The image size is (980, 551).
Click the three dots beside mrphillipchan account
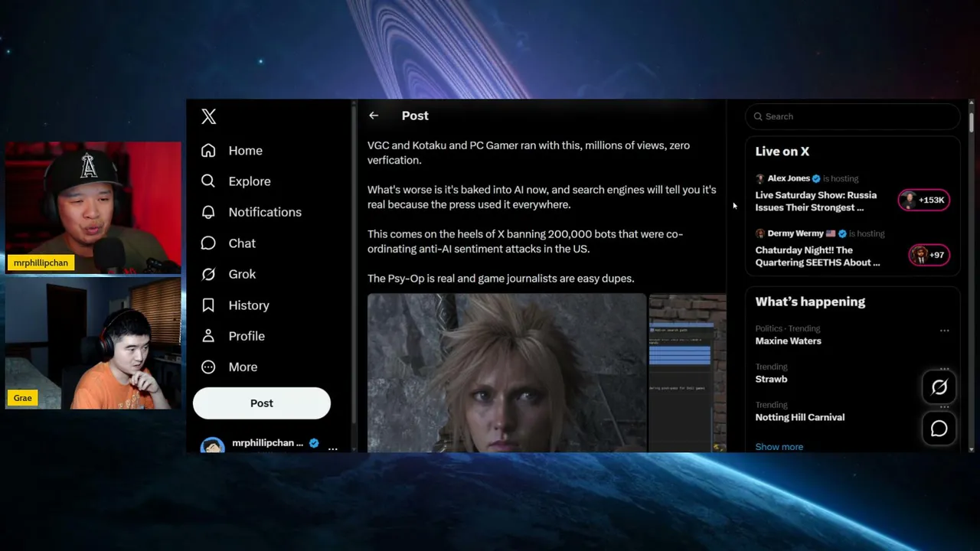[x=332, y=448]
